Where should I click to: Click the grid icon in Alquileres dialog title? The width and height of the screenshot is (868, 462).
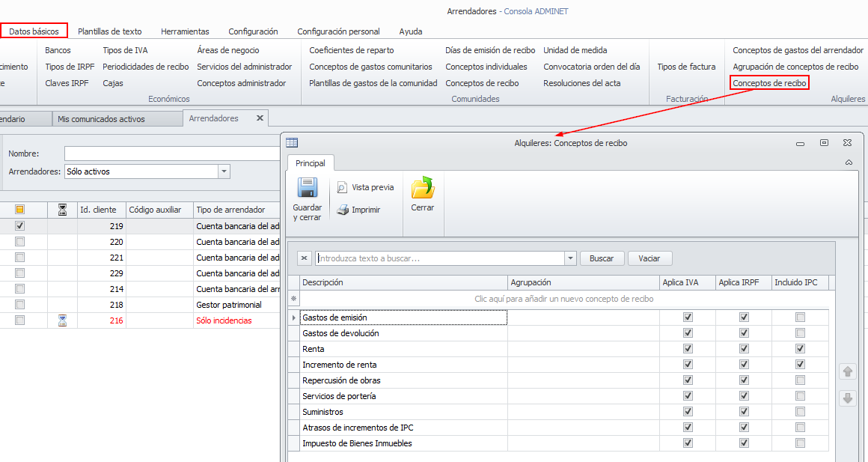(x=292, y=143)
